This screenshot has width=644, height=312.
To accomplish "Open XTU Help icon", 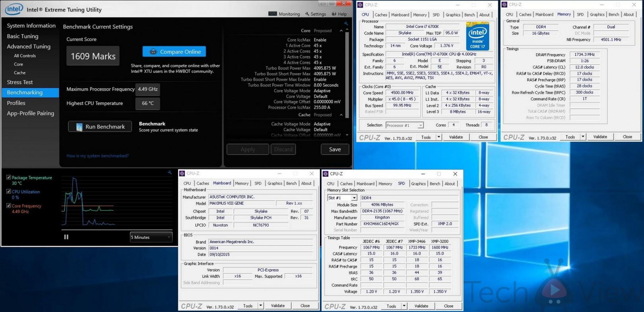I will 334,14.
